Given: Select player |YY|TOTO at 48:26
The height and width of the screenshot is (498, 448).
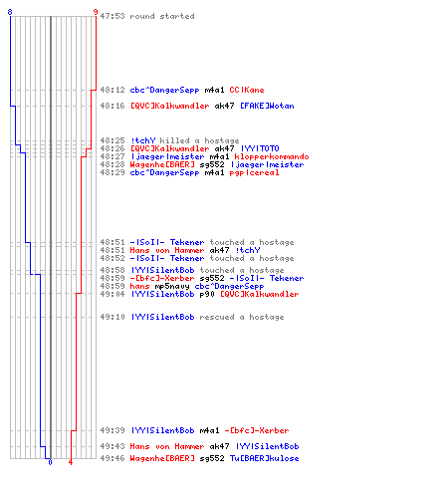Looking at the screenshot, I should pyautogui.click(x=260, y=148).
